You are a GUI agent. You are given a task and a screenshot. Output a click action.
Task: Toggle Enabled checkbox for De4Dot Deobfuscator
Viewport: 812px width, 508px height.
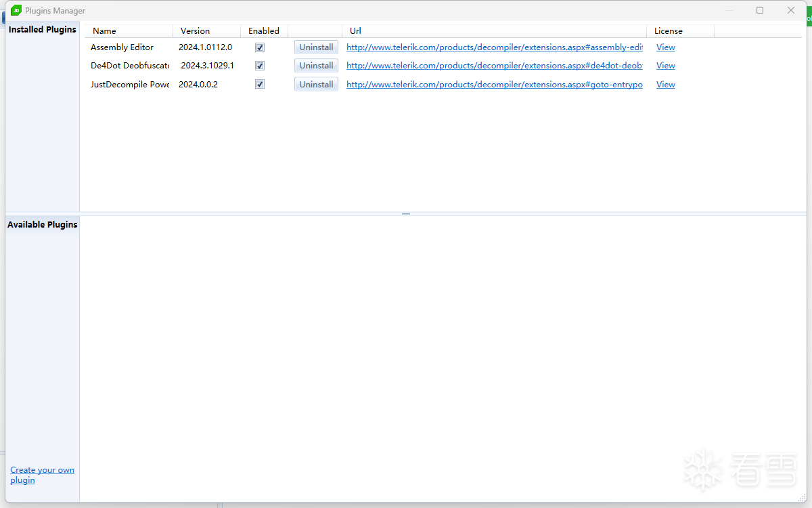260,66
